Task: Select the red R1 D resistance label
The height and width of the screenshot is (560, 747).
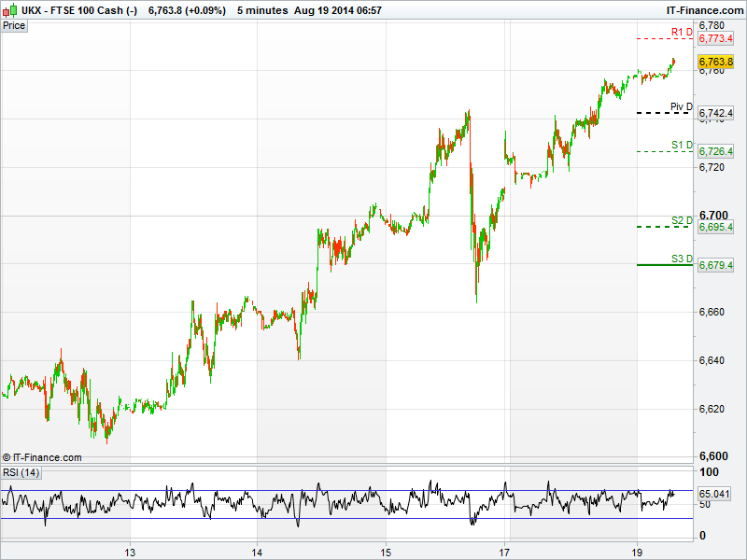Action: click(682, 33)
